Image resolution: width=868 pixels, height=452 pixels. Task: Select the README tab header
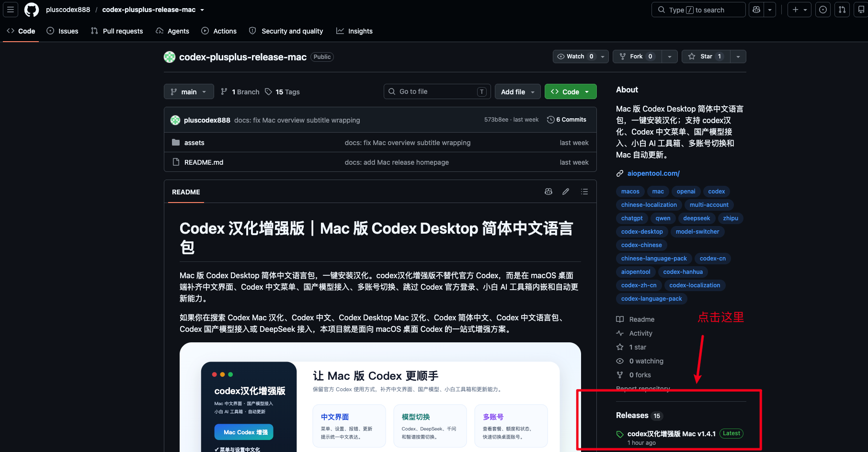pyautogui.click(x=186, y=192)
